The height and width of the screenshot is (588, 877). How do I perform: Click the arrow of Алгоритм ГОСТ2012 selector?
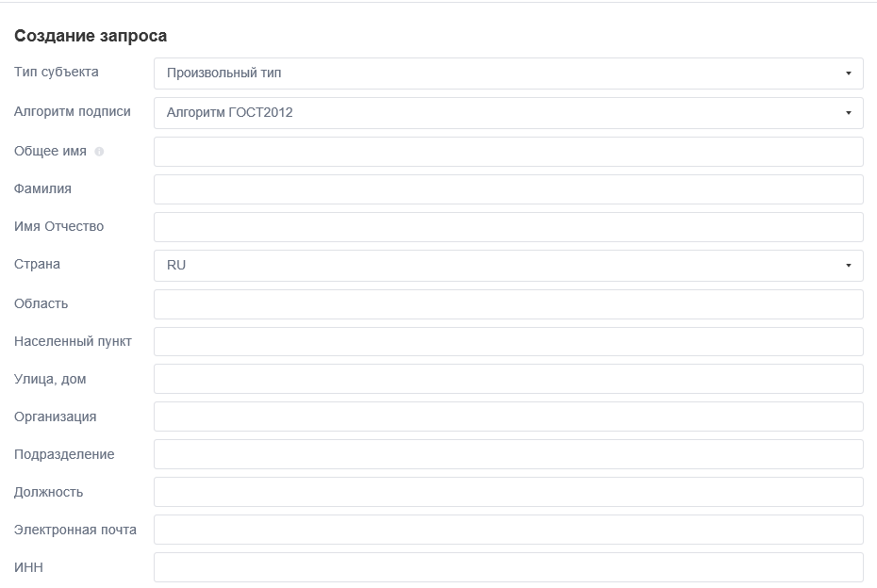[x=848, y=113]
